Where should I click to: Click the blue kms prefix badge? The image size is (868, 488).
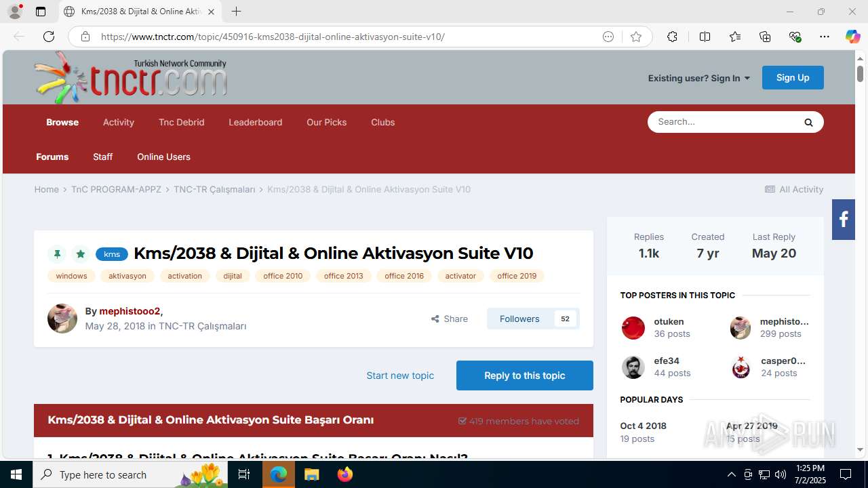pos(112,254)
